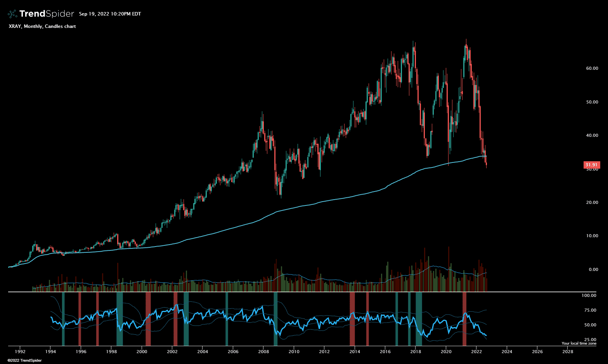This screenshot has height=364, width=608.
Task: Click the ©2022 TrendSpider copyright text
Action: [x=24, y=361]
